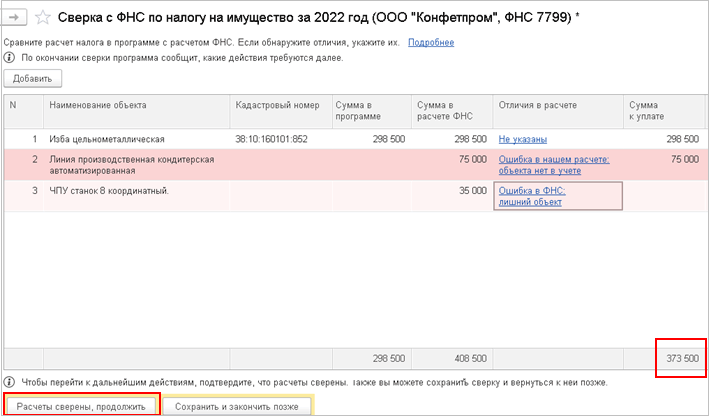Click "Кадастровый номер" column header
The width and height of the screenshot is (709, 416).
click(277, 105)
